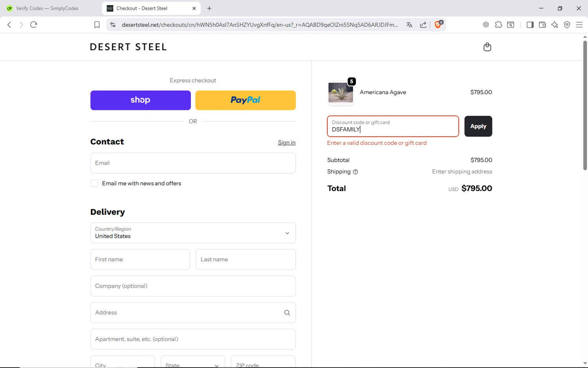Image resolution: width=588 pixels, height=368 pixels.
Task: Click the shipping help question icon
Action: coord(356,172)
